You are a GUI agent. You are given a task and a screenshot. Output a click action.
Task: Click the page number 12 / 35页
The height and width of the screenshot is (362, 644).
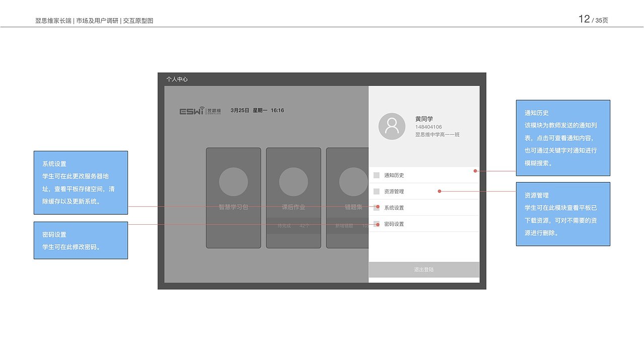click(593, 20)
